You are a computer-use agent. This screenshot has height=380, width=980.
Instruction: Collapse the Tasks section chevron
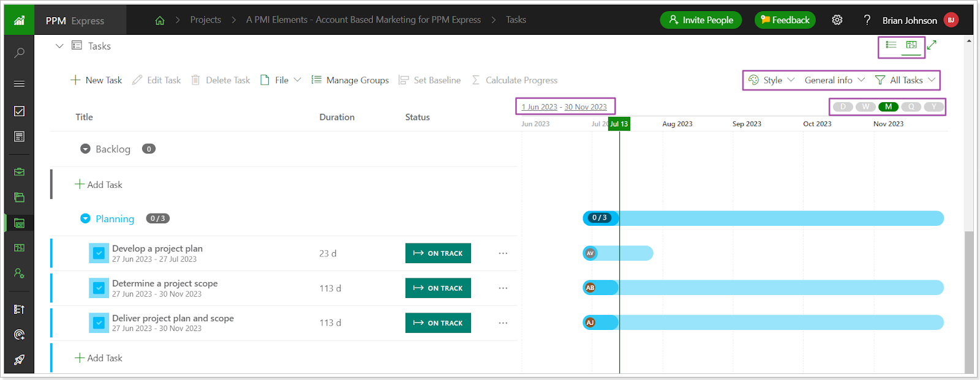click(59, 46)
